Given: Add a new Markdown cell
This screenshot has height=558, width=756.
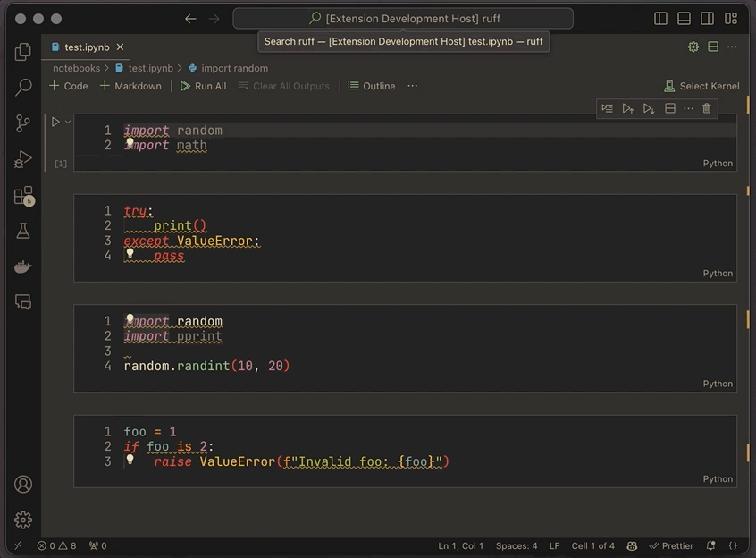Looking at the screenshot, I should tap(130, 86).
